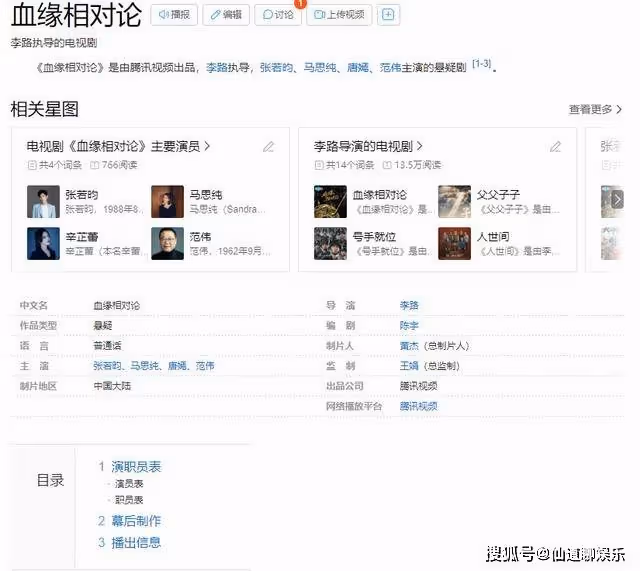Screen dimensions: 640x571
Task: Open the 血缘相对论 poster thumbnail
Action: coord(330,202)
